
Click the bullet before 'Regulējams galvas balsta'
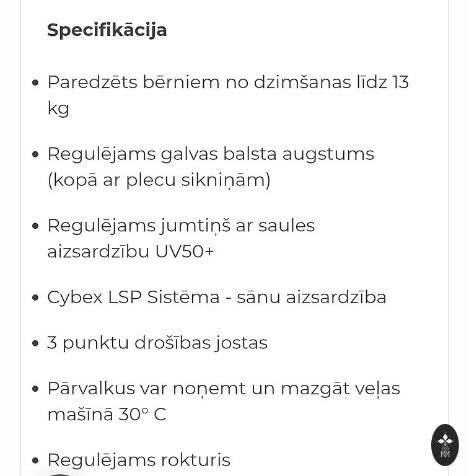tap(35, 154)
